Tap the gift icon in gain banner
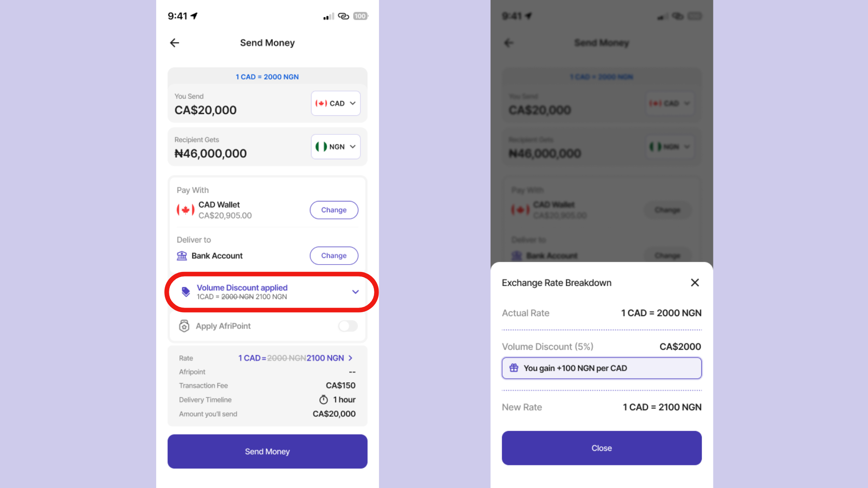Viewport: 868px width, 488px height. pyautogui.click(x=514, y=368)
